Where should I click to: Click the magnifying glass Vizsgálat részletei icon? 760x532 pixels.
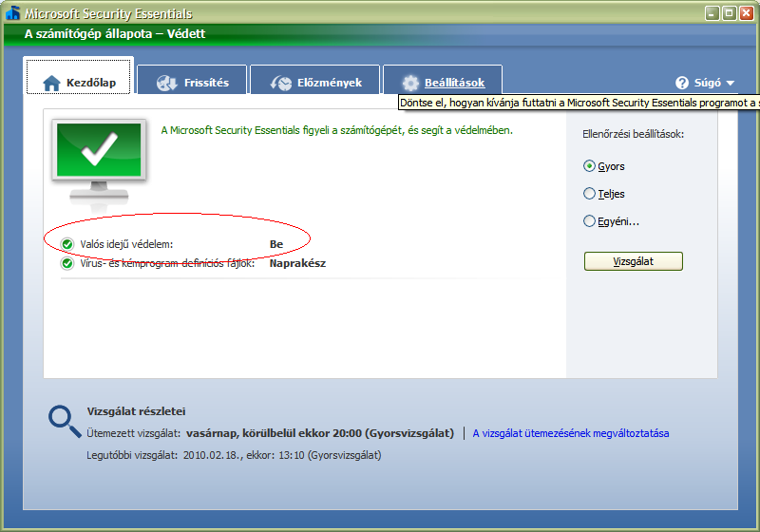(x=65, y=421)
